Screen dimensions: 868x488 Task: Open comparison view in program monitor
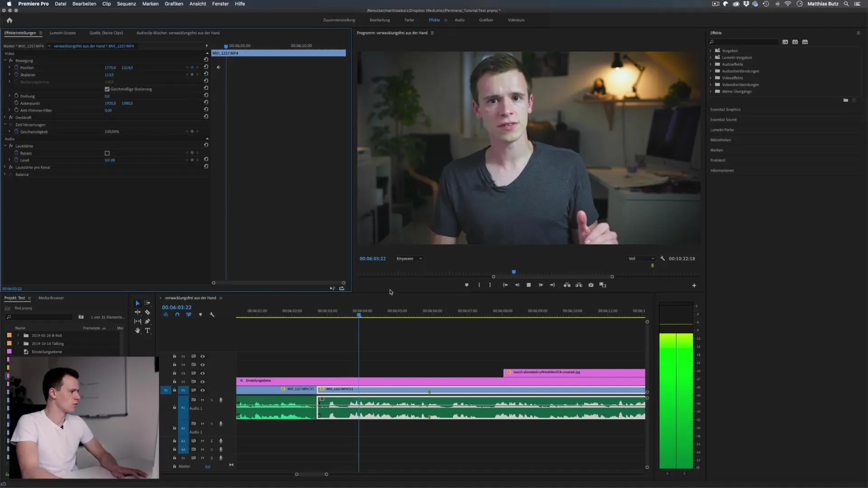603,285
